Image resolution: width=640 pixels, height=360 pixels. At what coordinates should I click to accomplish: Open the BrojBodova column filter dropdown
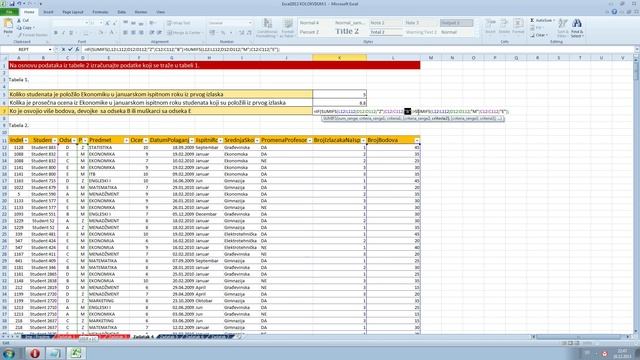(417, 140)
